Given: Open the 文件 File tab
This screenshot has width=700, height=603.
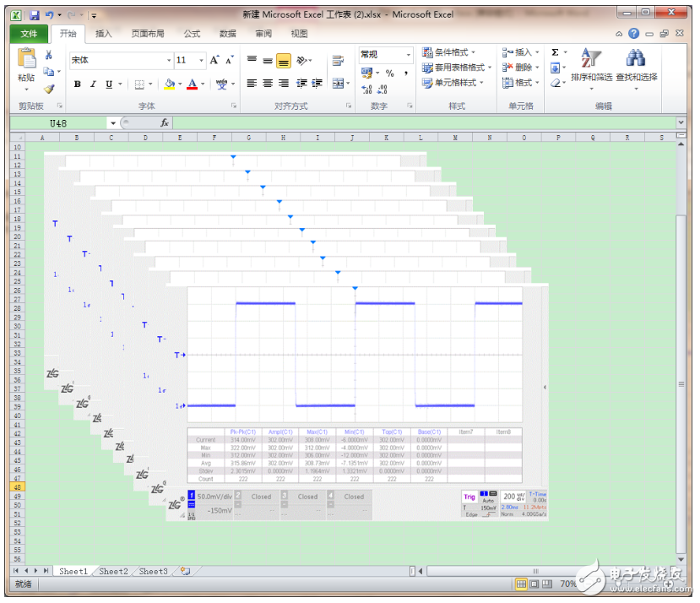Looking at the screenshot, I should click(29, 34).
